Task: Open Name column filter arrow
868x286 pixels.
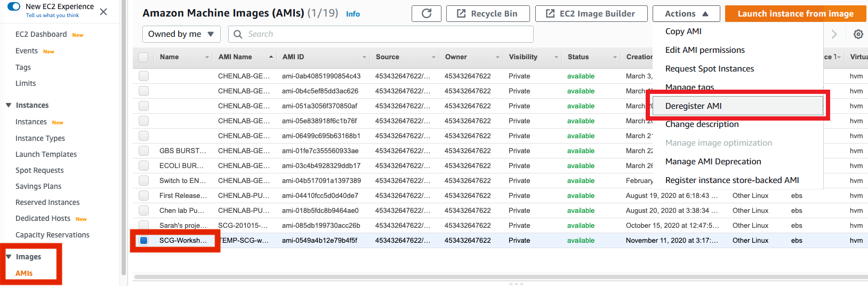Action: pyautogui.click(x=207, y=57)
